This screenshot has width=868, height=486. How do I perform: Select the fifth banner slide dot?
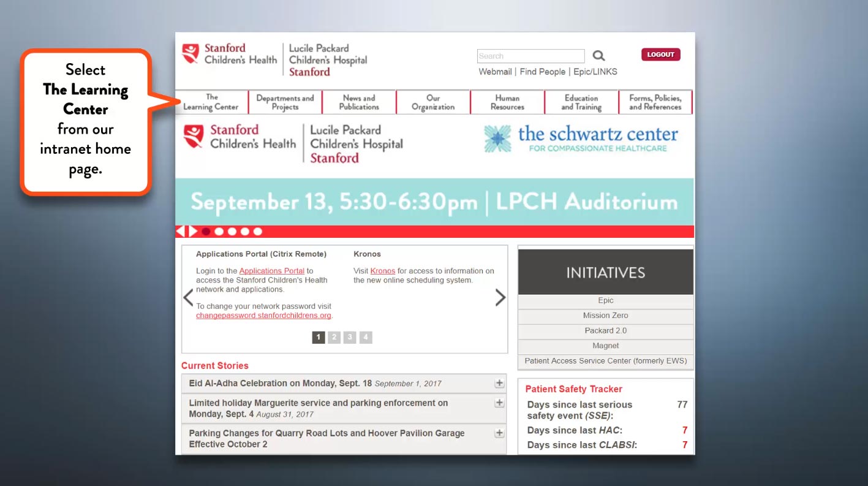point(257,232)
